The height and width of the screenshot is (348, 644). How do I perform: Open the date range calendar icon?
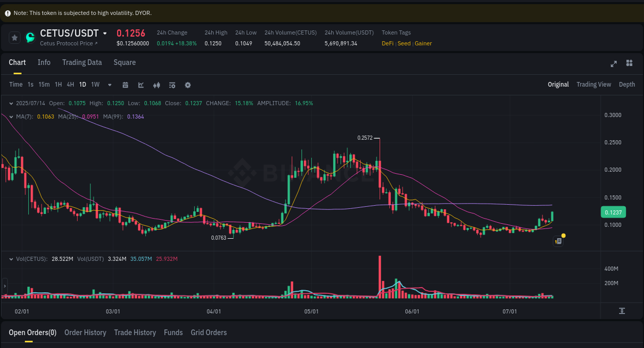click(x=126, y=85)
